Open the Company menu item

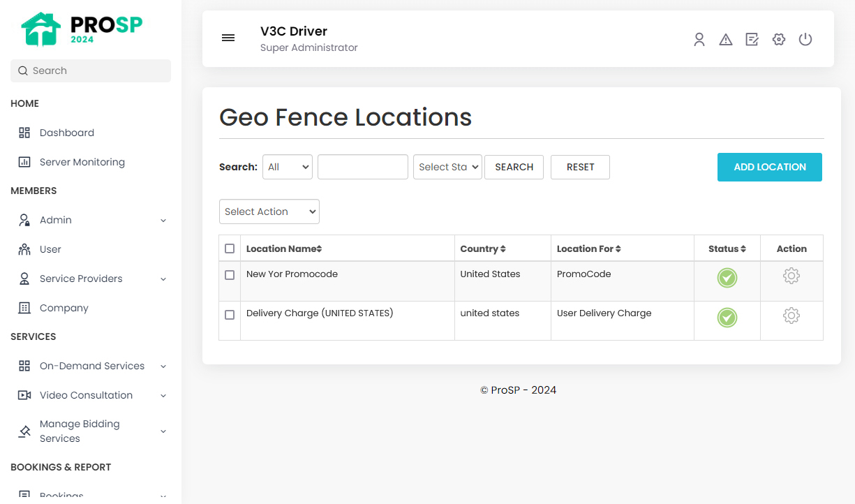[x=64, y=308]
